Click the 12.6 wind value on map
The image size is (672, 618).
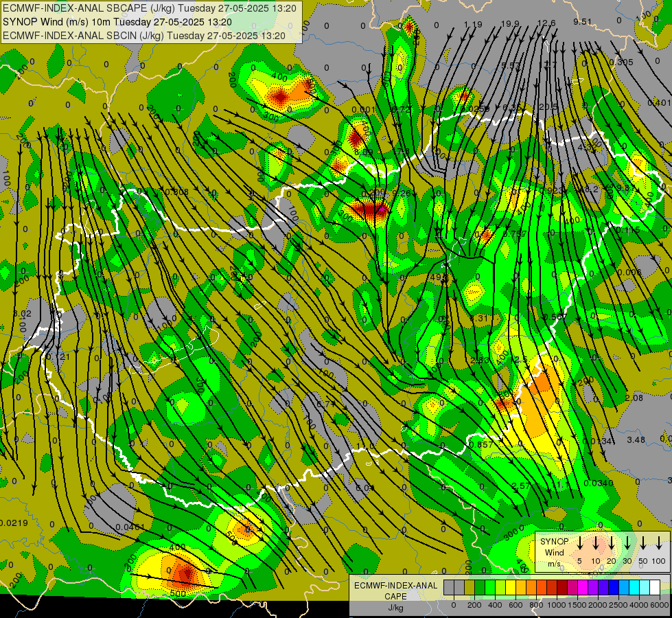click(546, 23)
